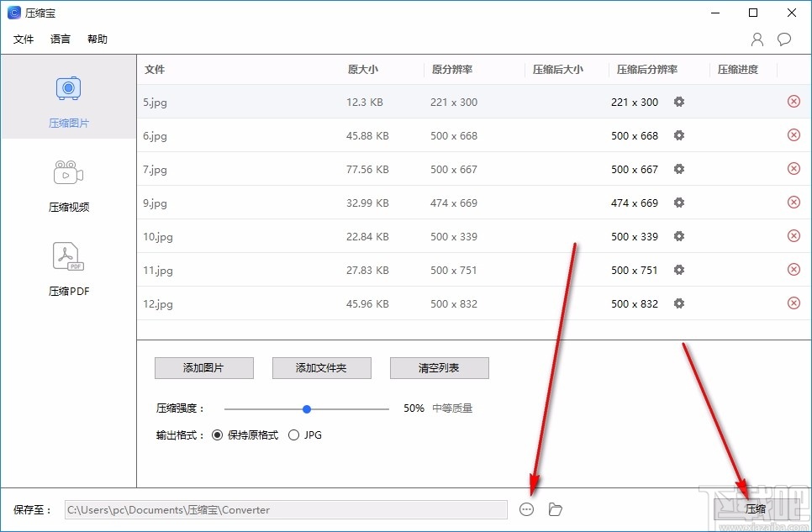Open the output folder icon
The width and height of the screenshot is (812, 532).
tap(554, 509)
